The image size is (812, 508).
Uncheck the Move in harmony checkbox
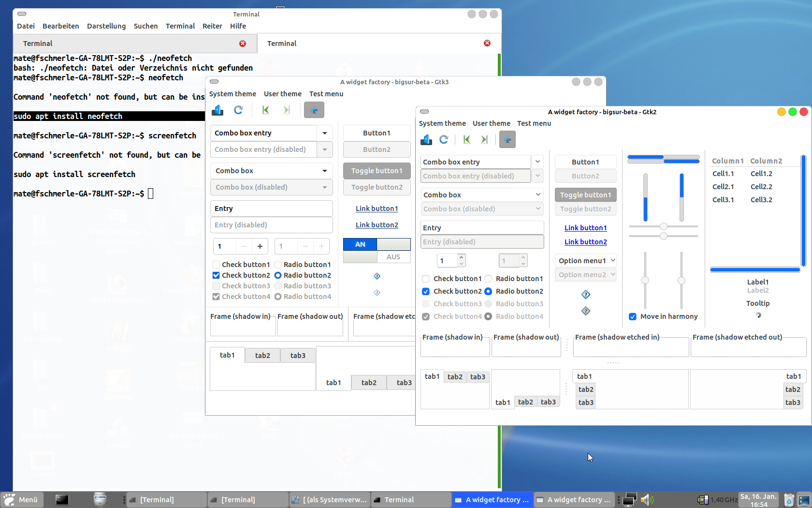[633, 316]
